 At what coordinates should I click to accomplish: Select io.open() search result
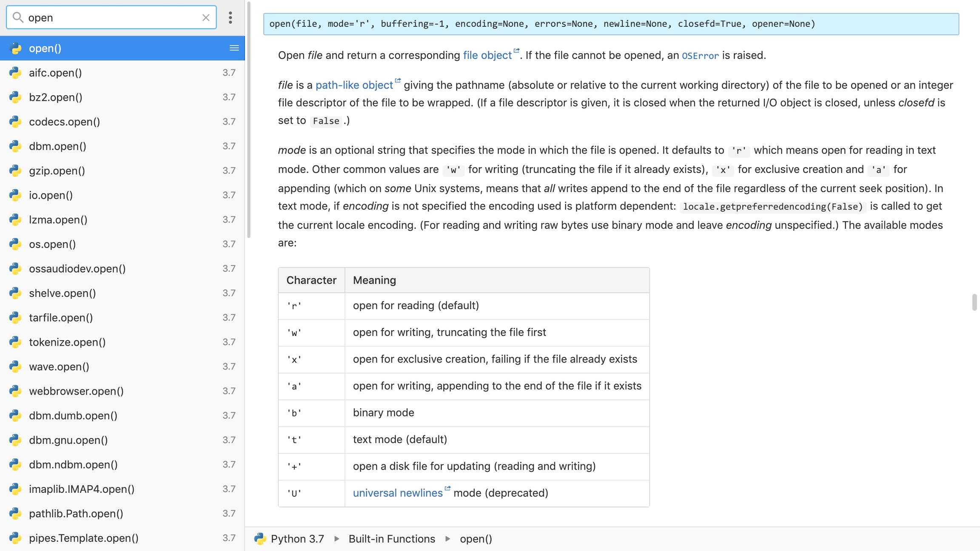coord(51,195)
